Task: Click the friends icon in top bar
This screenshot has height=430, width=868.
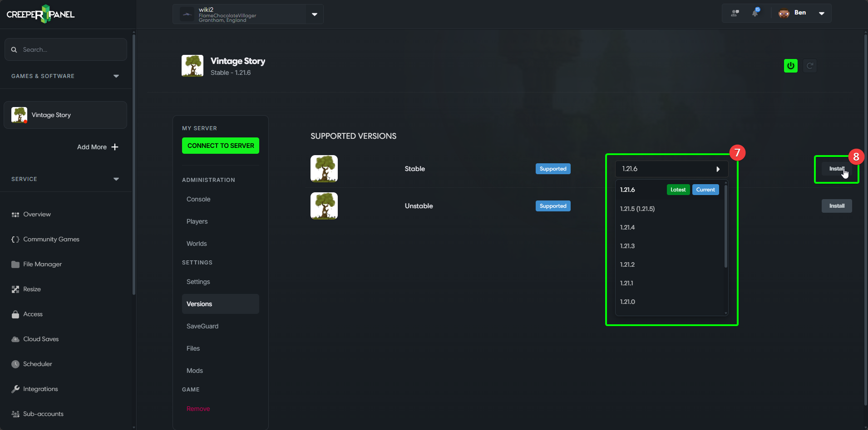Action: 735,13
